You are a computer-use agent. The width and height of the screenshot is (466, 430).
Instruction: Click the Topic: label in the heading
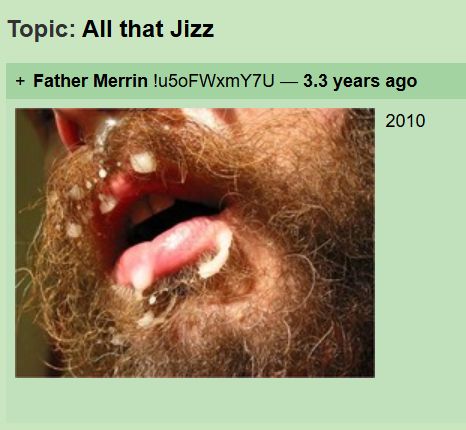coord(42,29)
